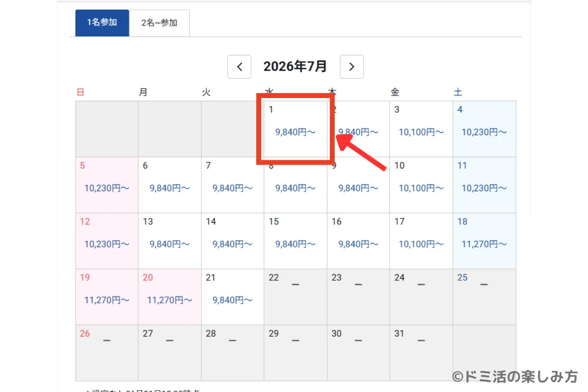Viewport: 588px width, 392px height.
Task: Select Sunday July 12 date cell
Action: tap(107, 241)
